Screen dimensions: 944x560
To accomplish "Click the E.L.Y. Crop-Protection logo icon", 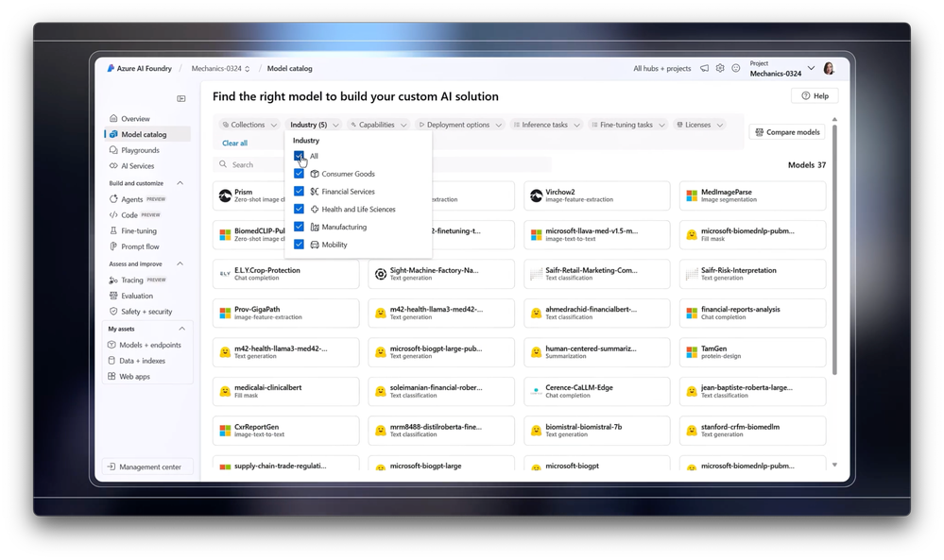I will tap(225, 274).
